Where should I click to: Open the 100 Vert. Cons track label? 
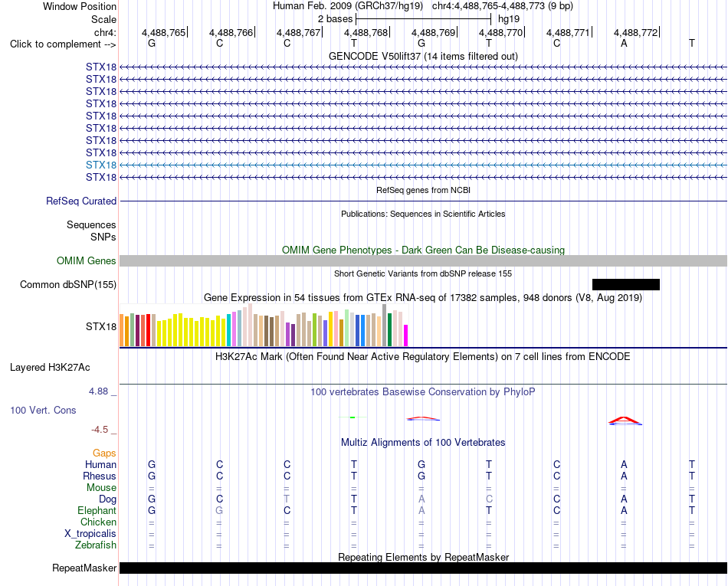point(43,410)
